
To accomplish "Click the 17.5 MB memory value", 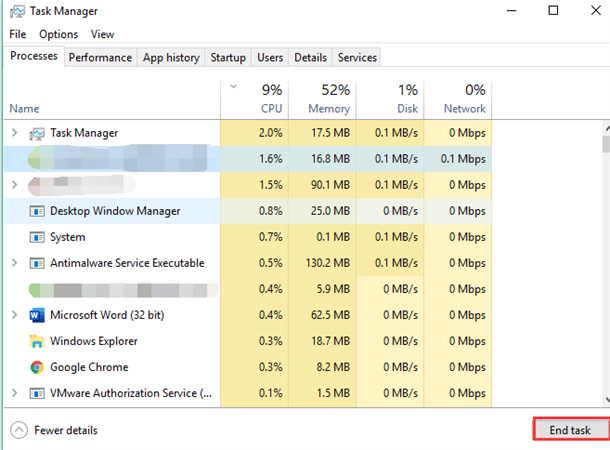I will tap(330, 133).
